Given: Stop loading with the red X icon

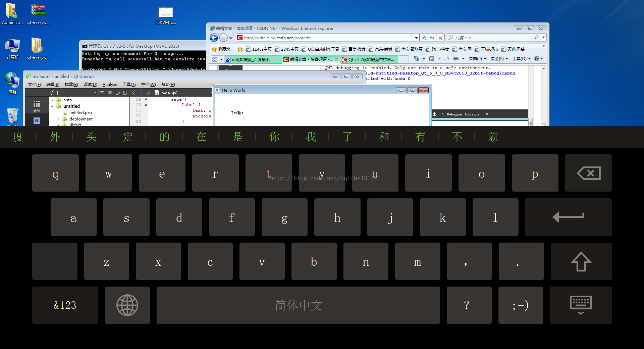Looking at the screenshot, I should click(x=440, y=38).
